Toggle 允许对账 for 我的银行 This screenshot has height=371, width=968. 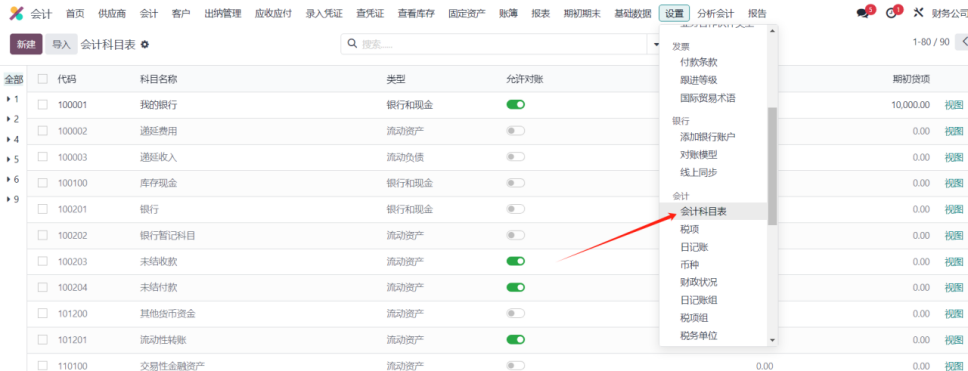point(515,105)
